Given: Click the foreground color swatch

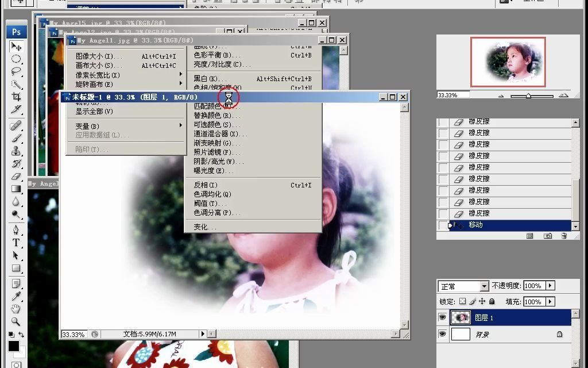Looking at the screenshot, I should [13, 346].
